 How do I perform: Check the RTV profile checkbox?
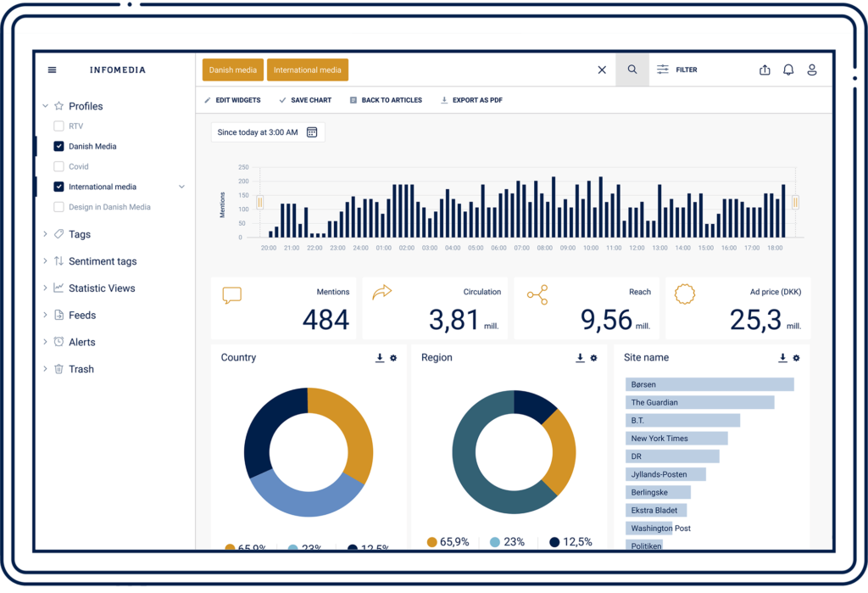tap(58, 126)
